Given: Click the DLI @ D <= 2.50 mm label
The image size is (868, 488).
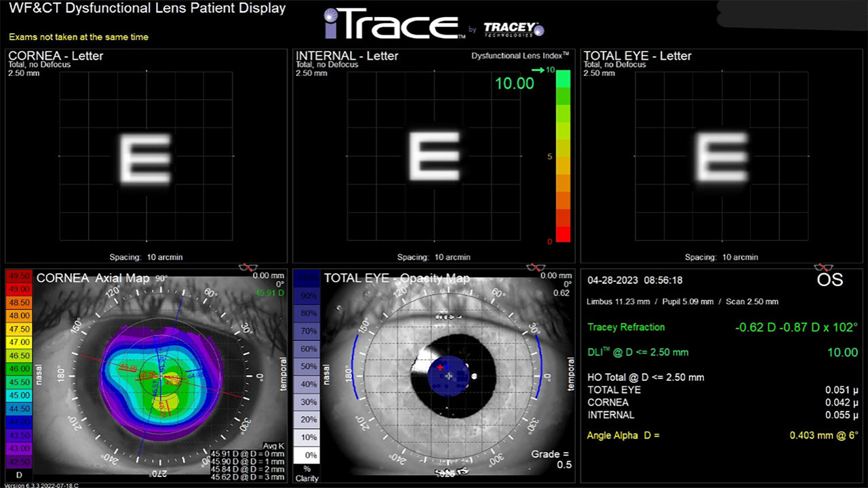Looking at the screenshot, I should 638,352.
